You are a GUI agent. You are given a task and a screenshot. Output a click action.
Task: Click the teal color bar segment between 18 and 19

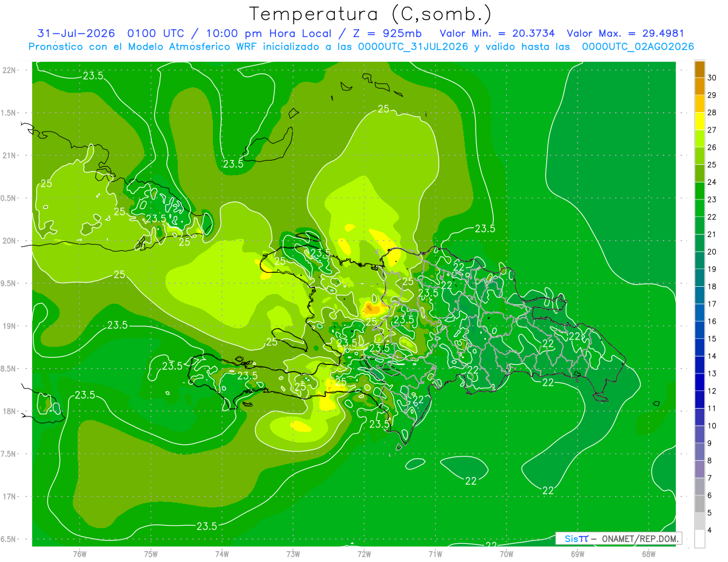click(699, 278)
